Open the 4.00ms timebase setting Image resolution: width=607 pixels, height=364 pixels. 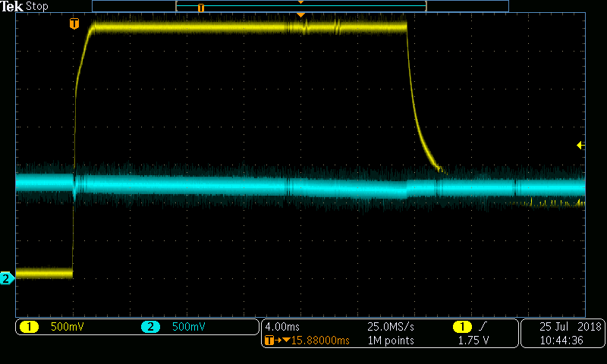click(x=283, y=327)
